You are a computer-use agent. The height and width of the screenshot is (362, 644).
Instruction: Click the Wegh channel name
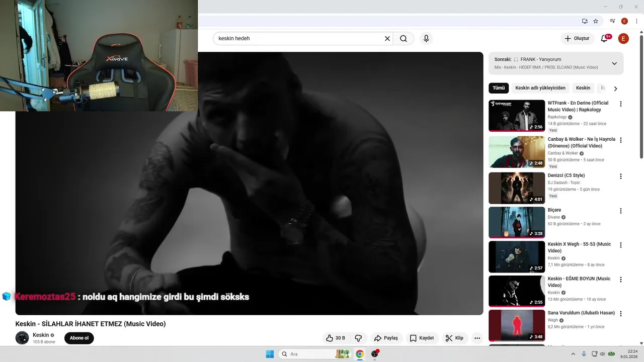(553, 320)
